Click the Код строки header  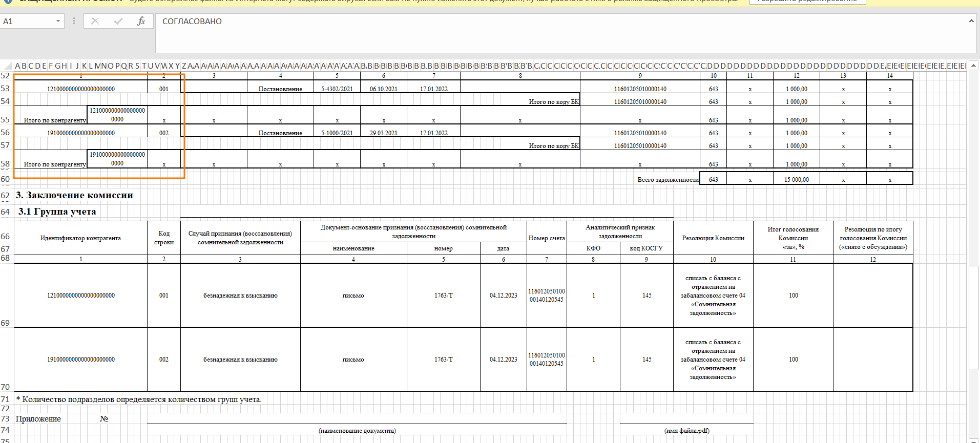(164, 238)
